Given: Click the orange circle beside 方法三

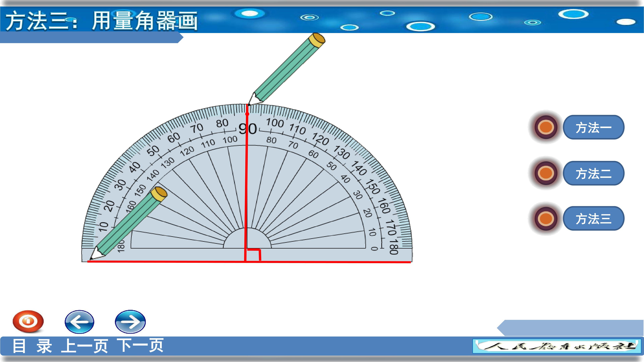Looking at the screenshot, I should point(546,219).
